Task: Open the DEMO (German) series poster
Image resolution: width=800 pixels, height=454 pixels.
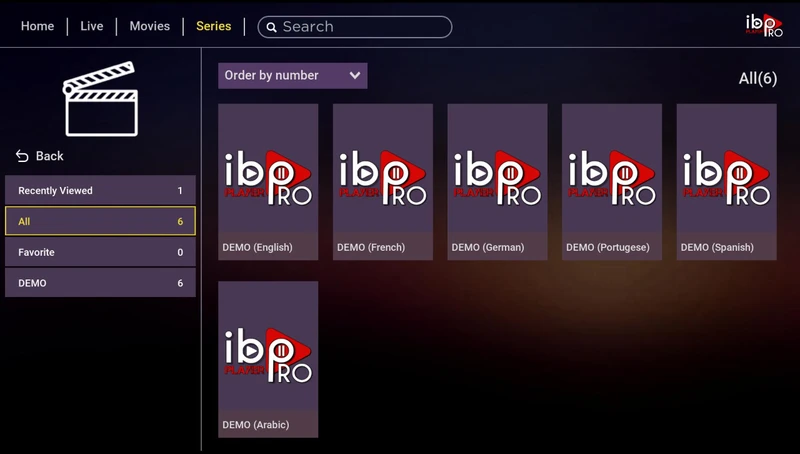Action: pyautogui.click(x=497, y=182)
